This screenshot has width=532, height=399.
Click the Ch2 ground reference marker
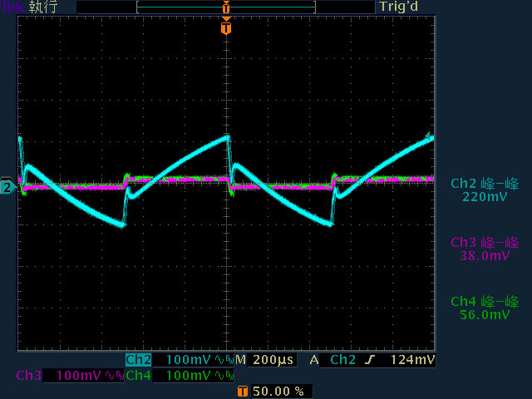[7, 187]
